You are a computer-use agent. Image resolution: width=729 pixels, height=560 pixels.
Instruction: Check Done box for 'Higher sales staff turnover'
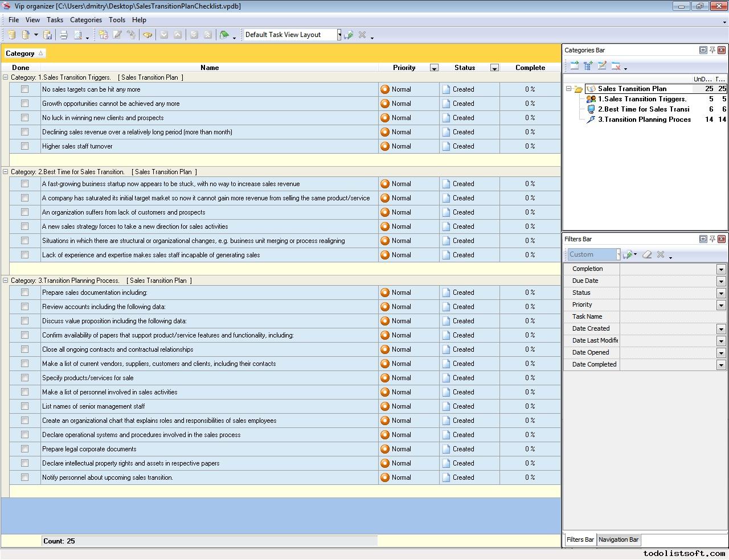point(24,146)
